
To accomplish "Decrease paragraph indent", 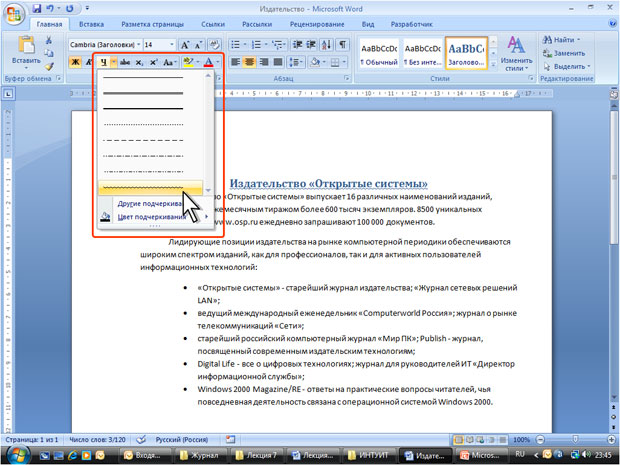I will point(297,45).
